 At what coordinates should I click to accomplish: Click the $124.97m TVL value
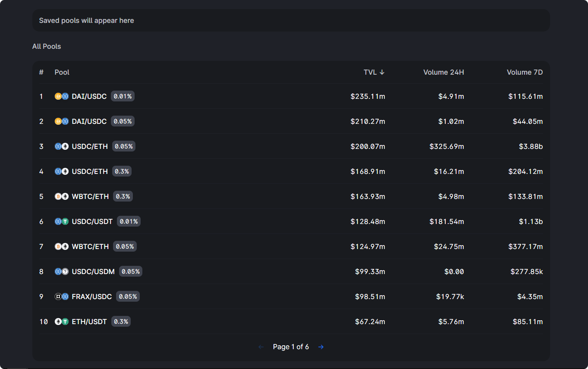pyautogui.click(x=368, y=246)
